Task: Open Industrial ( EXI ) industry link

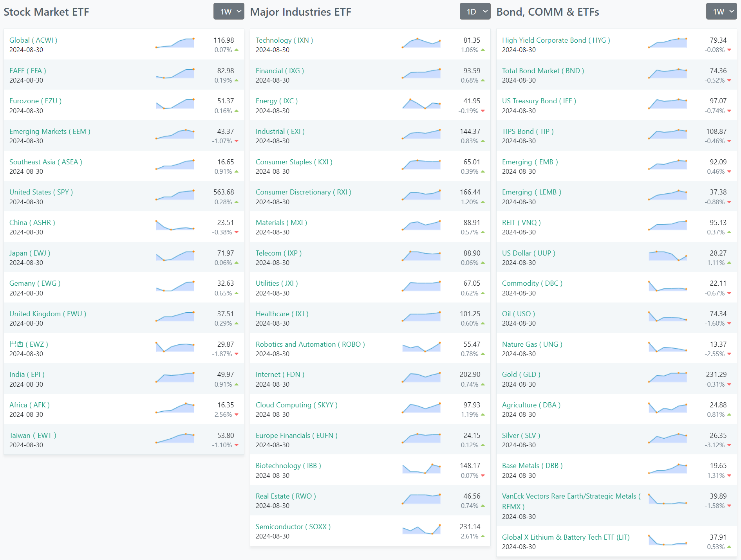Action: point(280,131)
